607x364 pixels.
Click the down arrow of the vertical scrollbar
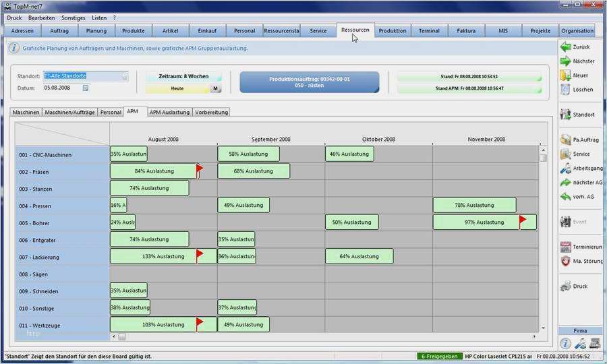tap(543, 328)
